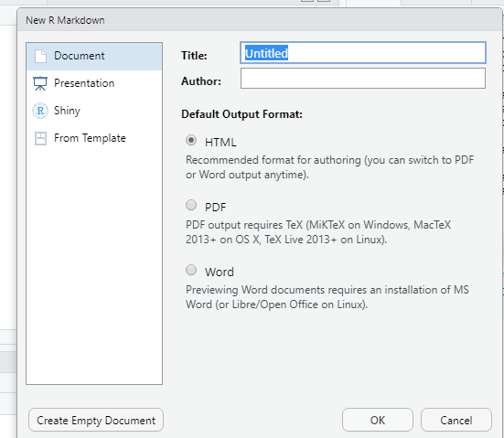The image size is (504, 438).
Task: Confirm the dialog with OK
Action: [378, 420]
